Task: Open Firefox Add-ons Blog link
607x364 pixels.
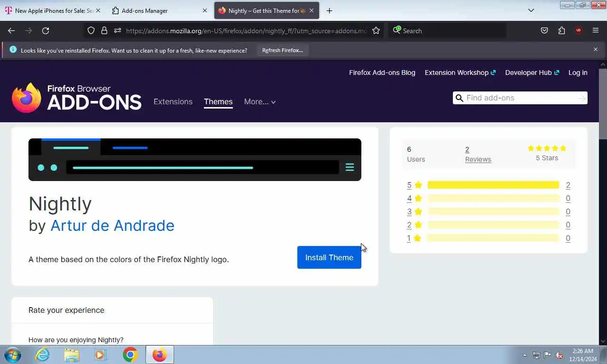Action: 382,73
